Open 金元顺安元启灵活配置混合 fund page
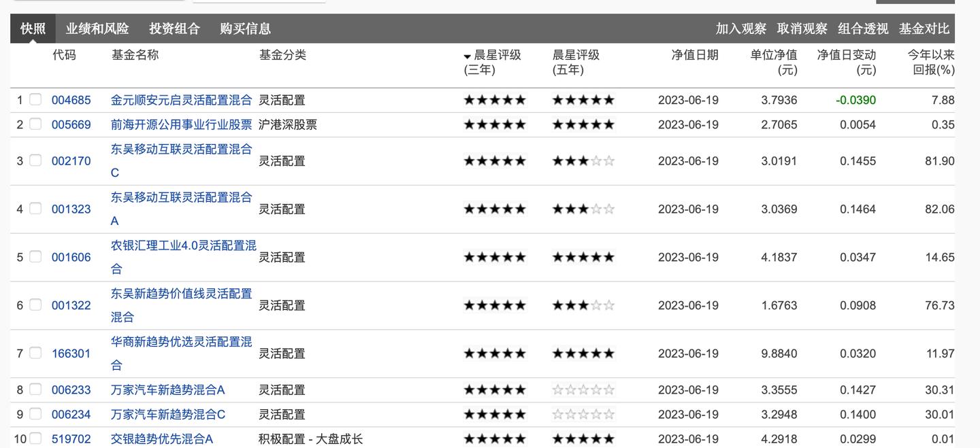This screenshot has height=448, width=980. tap(182, 100)
